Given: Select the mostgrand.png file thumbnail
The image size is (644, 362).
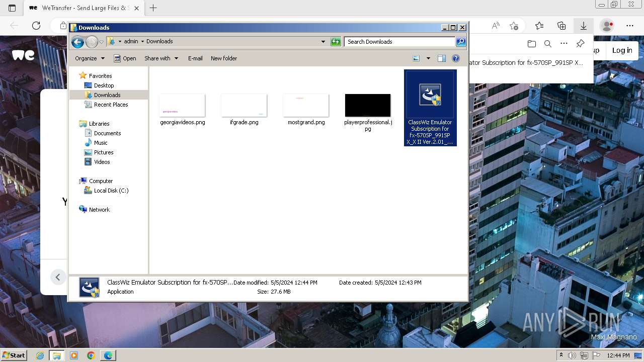Looking at the screenshot, I should [x=306, y=105].
